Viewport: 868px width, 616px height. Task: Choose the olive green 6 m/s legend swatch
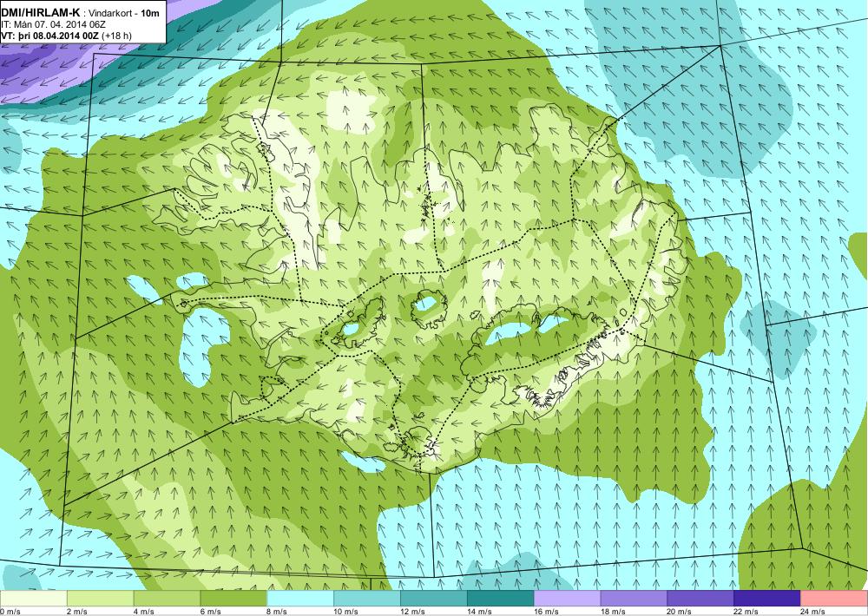point(233,599)
